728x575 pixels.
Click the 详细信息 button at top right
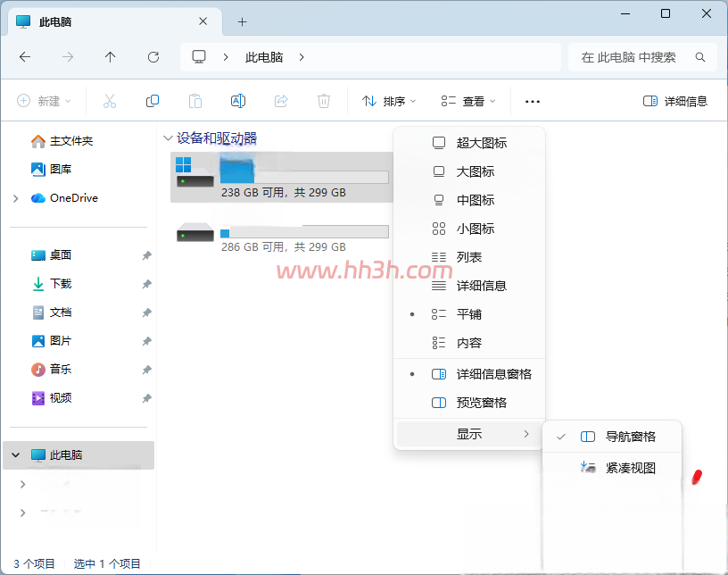(x=675, y=101)
